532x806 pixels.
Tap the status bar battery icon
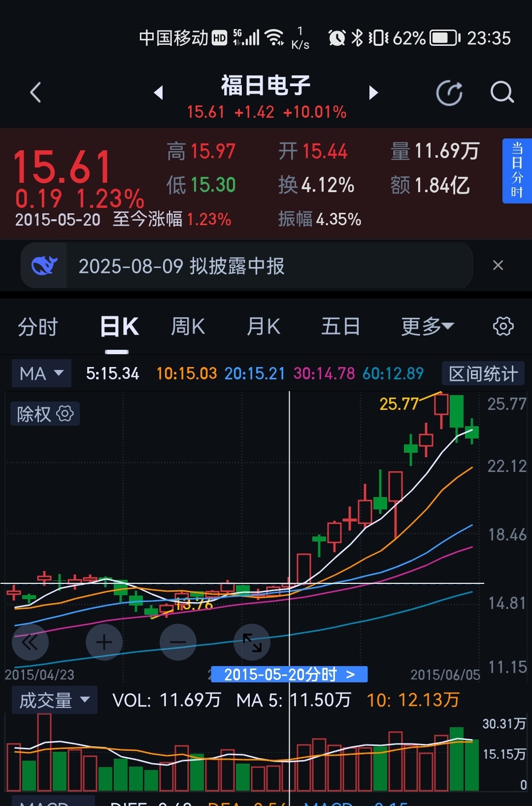tap(445, 38)
